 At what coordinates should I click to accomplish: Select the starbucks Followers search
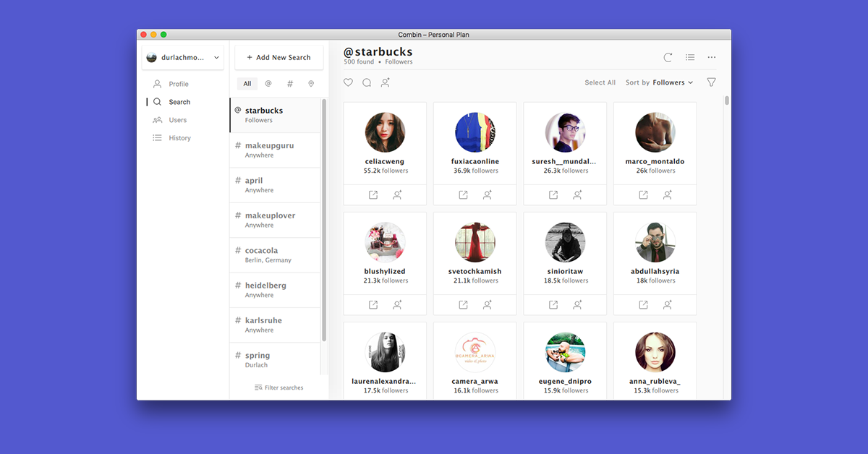click(x=276, y=115)
